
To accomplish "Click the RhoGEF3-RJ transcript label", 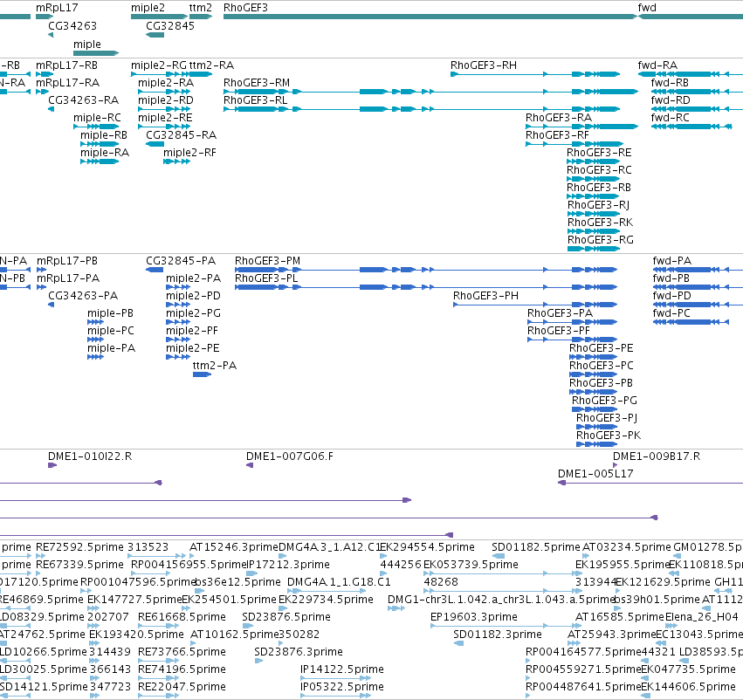I will pyautogui.click(x=598, y=204).
